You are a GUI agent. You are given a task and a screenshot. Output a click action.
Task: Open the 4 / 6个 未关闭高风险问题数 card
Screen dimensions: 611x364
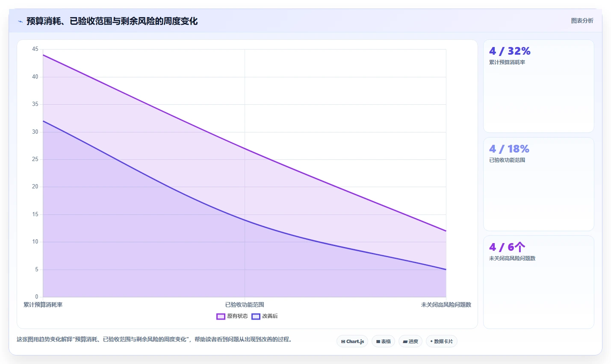[x=538, y=282]
